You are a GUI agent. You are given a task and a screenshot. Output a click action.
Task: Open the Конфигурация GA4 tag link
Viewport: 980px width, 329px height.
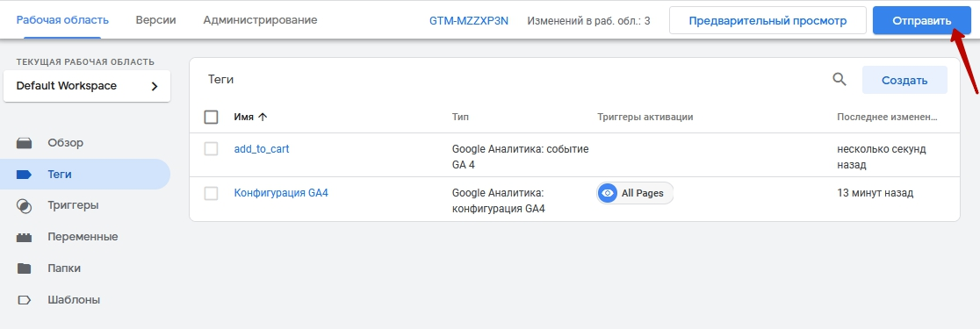pos(281,193)
